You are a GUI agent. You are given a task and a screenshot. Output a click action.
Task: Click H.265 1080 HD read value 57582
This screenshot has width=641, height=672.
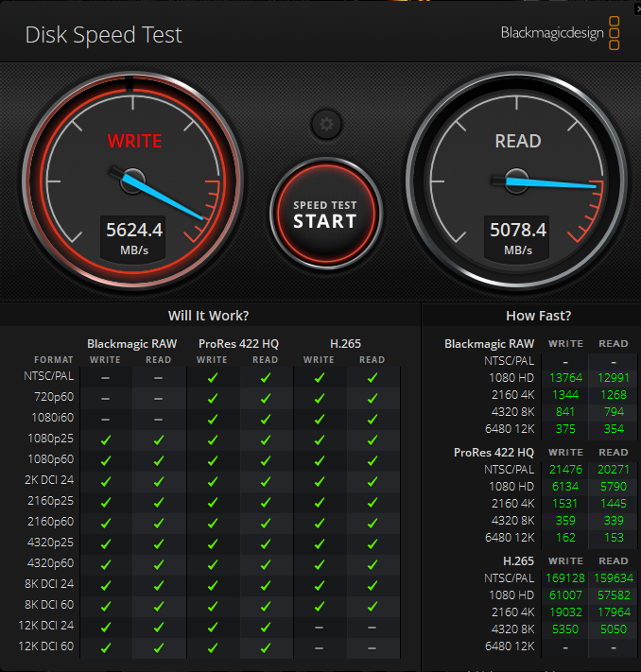614,595
